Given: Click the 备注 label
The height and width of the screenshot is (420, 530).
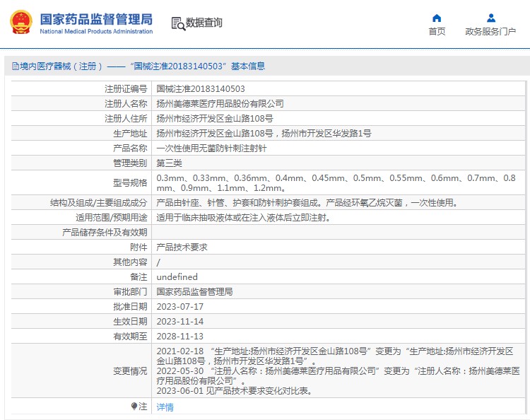Looking at the screenshot, I should tap(139, 277).
